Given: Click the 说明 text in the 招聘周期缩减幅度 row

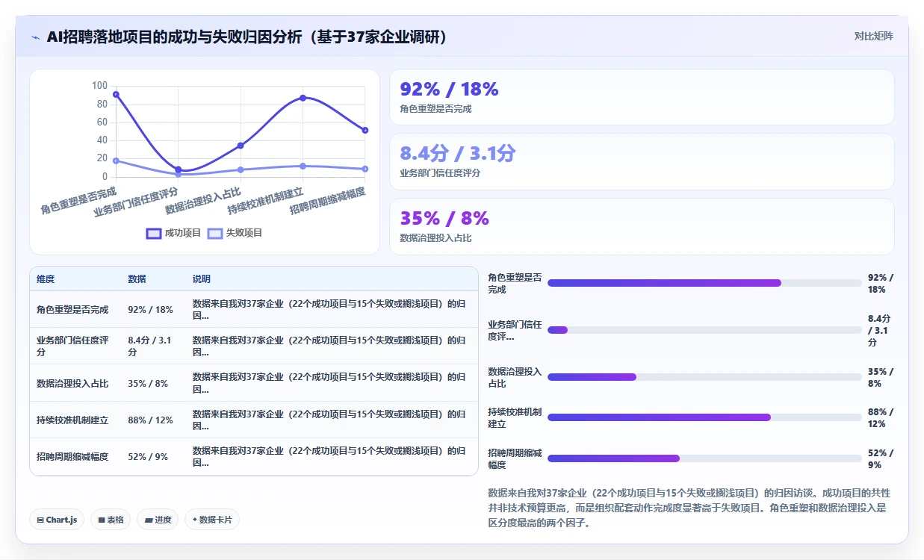Looking at the screenshot, I should coord(329,456).
